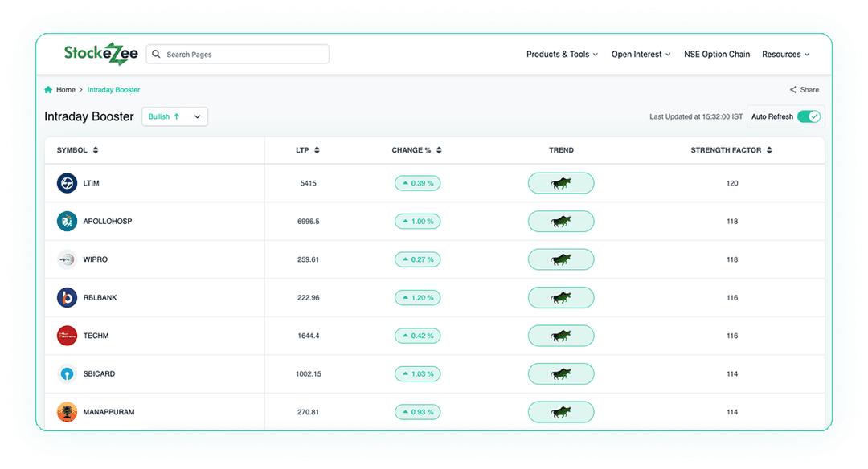Viewport: 868px width, 469px height.
Task: Click the Share button text
Action: pyautogui.click(x=809, y=90)
